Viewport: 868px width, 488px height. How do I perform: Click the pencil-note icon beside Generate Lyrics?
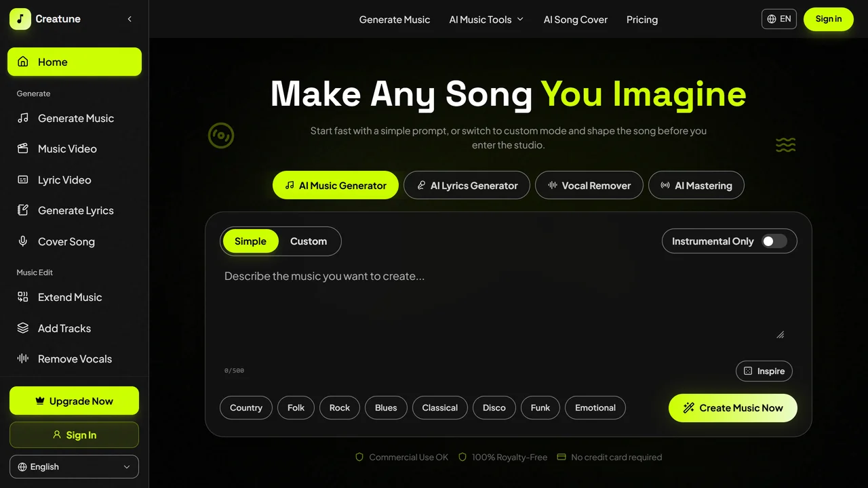(x=23, y=210)
